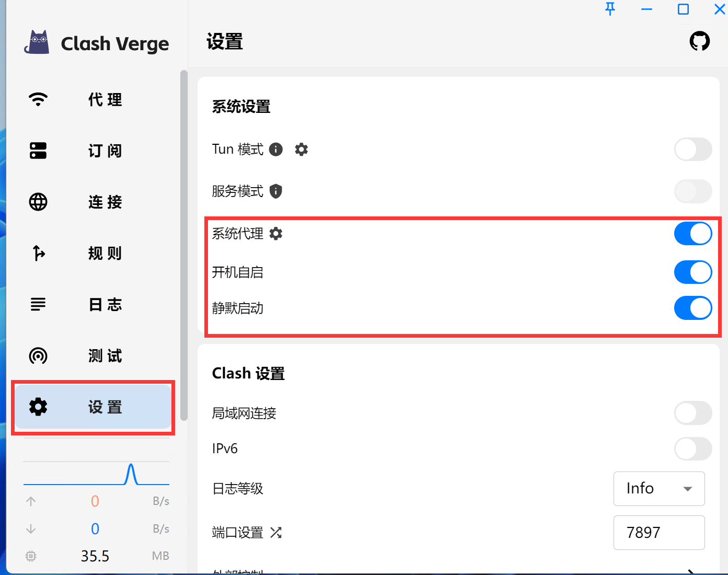Screen dimensions: 728x575
Task: Pin the window with the pin icon
Action: tap(610, 9)
